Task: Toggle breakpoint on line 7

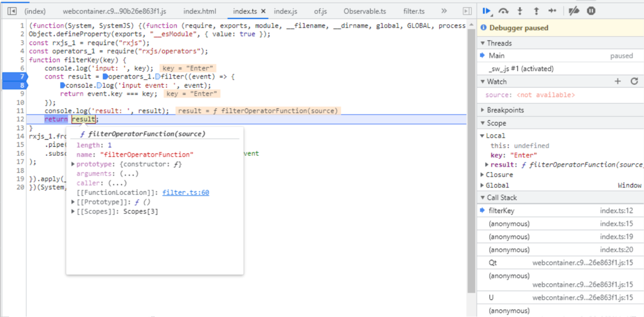Action: 15,76
